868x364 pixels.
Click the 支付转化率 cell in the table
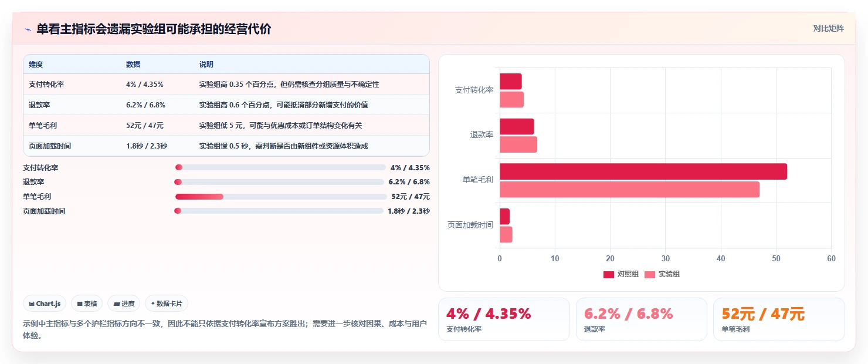tap(46, 85)
